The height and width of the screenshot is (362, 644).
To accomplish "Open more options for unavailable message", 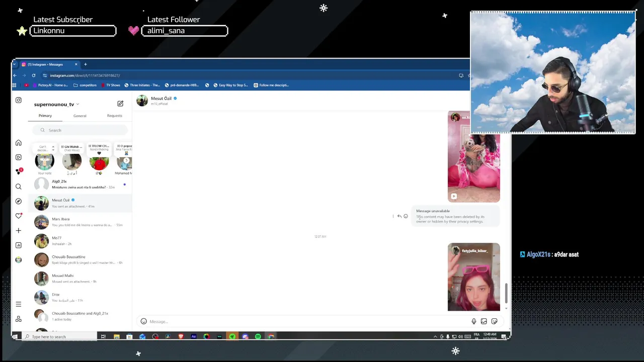I will click(x=393, y=216).
